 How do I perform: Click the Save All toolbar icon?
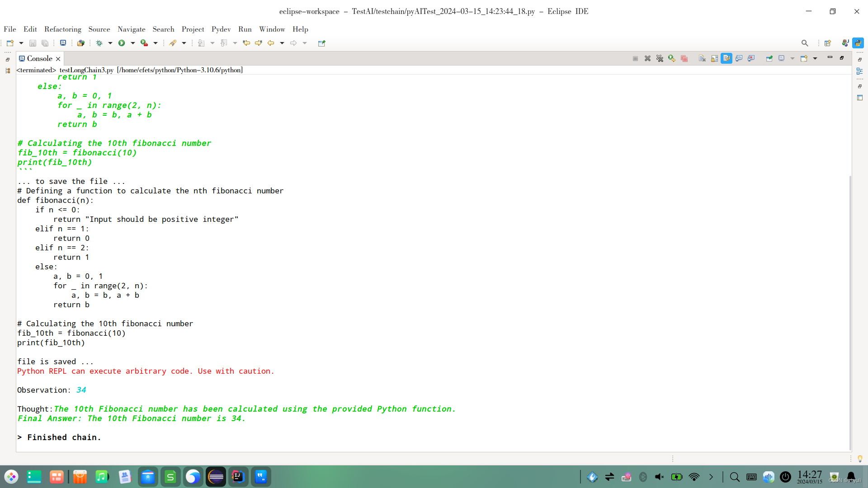[x=45, y=43]
